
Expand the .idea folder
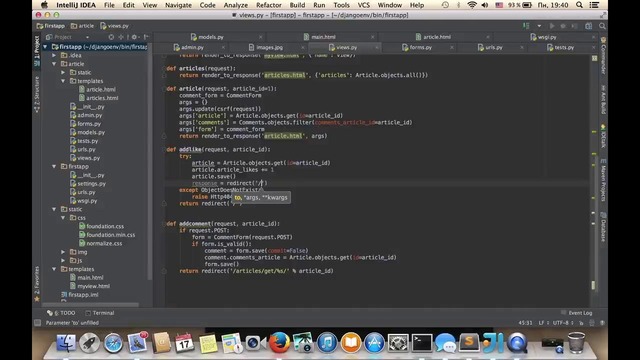54,56
